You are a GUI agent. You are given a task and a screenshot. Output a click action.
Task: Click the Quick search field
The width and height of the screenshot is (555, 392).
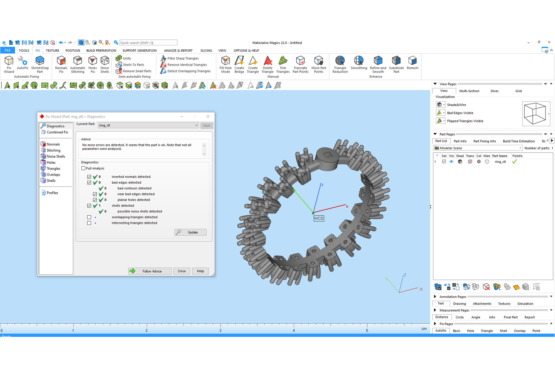[148, 43]
